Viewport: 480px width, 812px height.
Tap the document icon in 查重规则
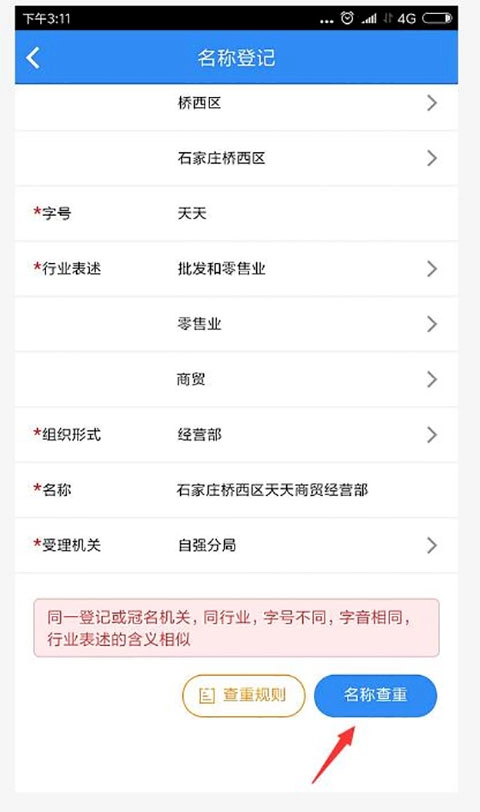pyautogui.click(x=207, y=695)
